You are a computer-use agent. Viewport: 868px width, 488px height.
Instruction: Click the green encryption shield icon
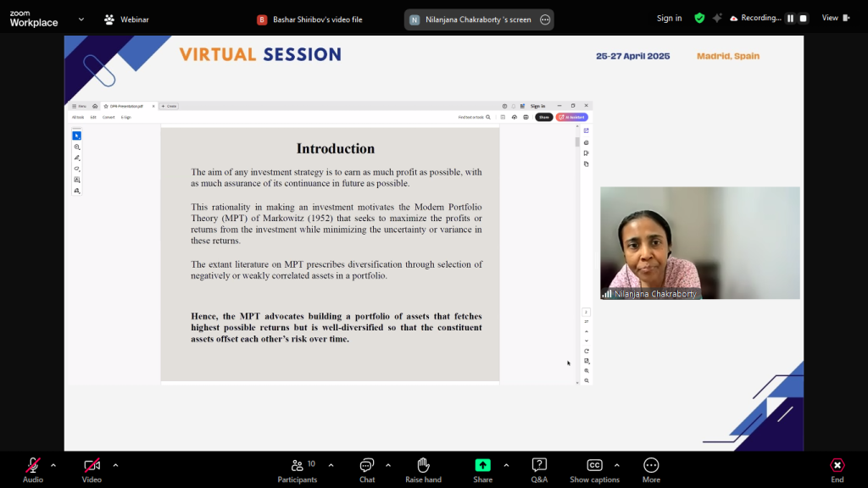point(699,18)
